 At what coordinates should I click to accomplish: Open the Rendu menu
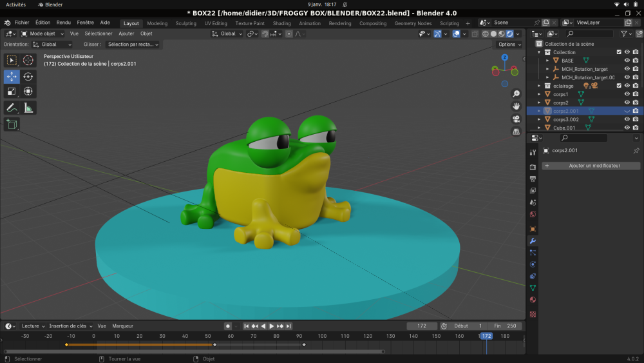pos(64,23)
